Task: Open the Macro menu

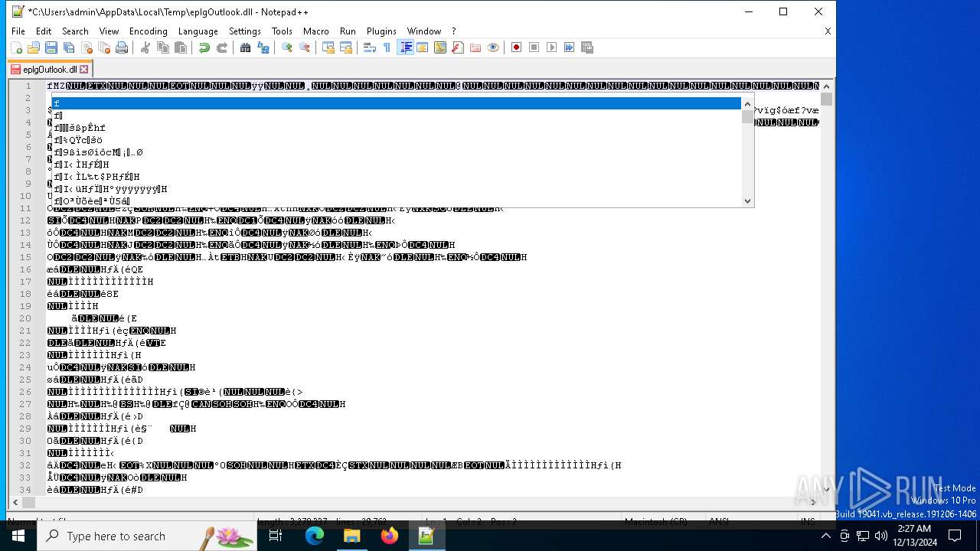Action: pos(315,31)
